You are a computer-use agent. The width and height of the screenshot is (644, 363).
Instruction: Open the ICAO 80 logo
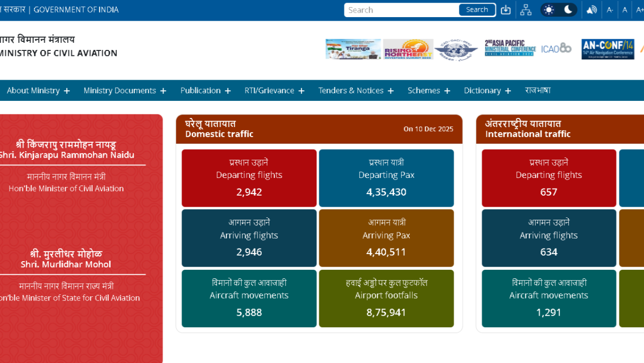tap(556, 49)
